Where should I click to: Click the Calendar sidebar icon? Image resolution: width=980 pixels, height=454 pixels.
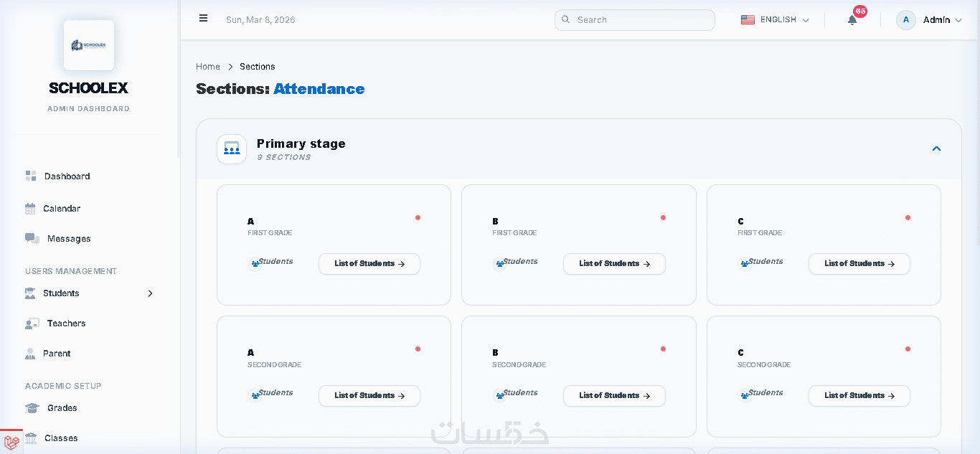(x=30, y=209)
